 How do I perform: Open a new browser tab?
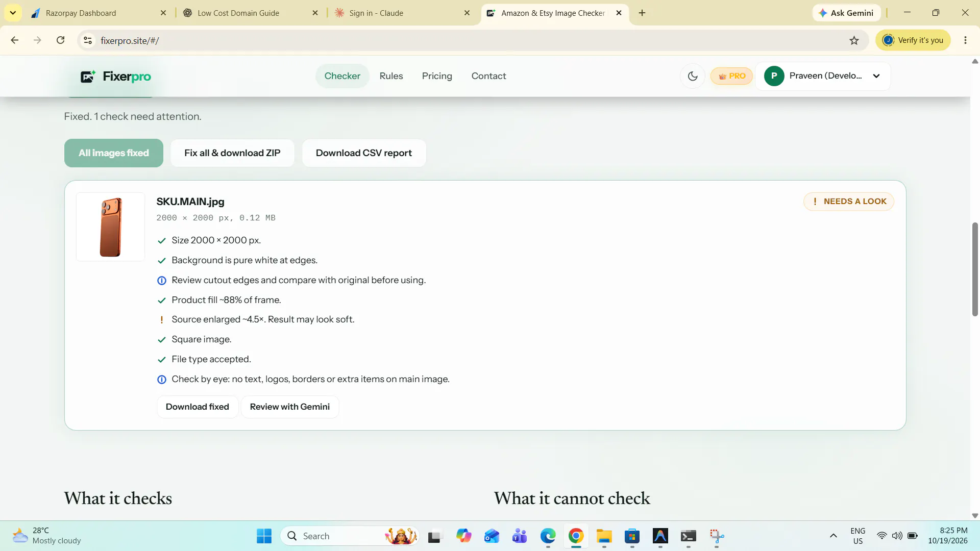[642, 13]
